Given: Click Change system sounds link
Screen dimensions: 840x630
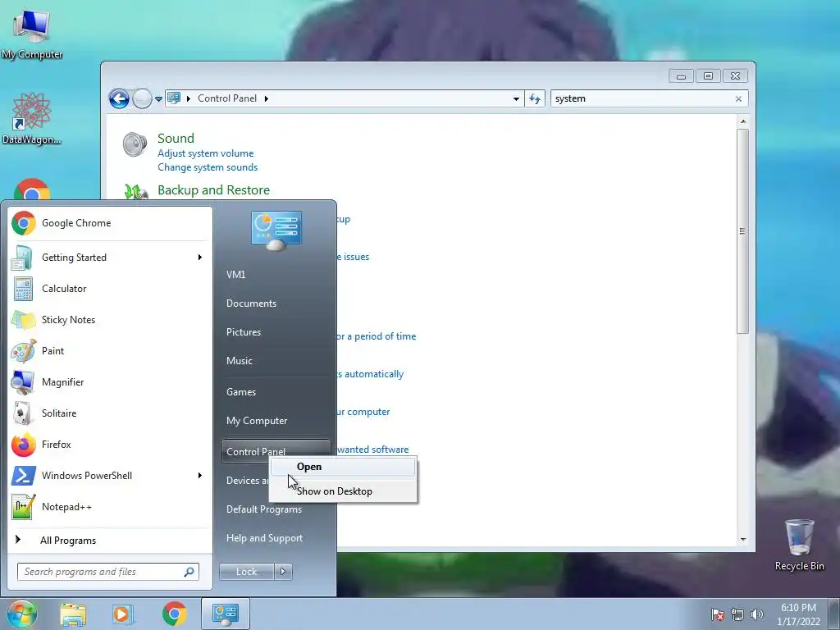Looking at the screenshot, I should tap(208, 167).
